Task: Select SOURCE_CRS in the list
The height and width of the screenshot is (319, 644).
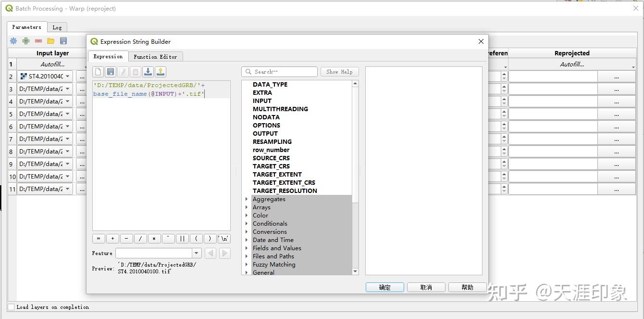Action: point(272,158)
